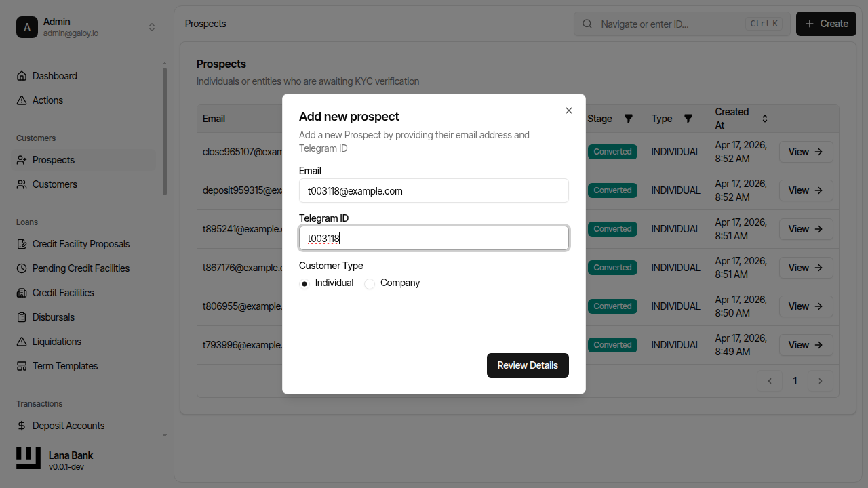Toggle the Created At sort order

pyautogui.click(x=765, y=118)
